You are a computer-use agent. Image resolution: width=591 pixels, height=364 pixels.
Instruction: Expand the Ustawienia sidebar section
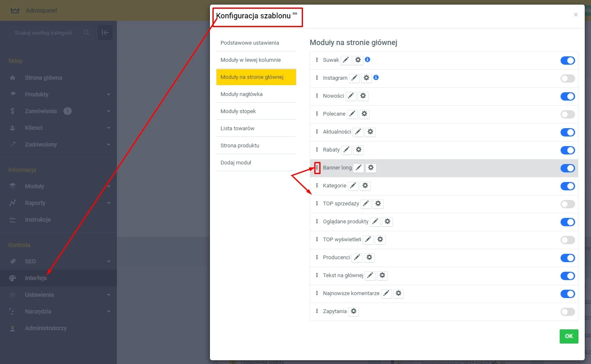[109, 295]
